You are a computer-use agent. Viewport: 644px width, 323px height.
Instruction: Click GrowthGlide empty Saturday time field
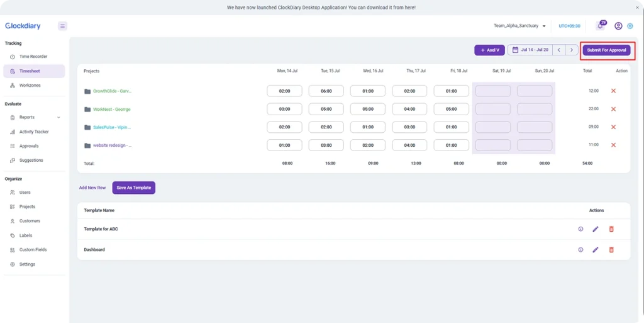(493, 91)
